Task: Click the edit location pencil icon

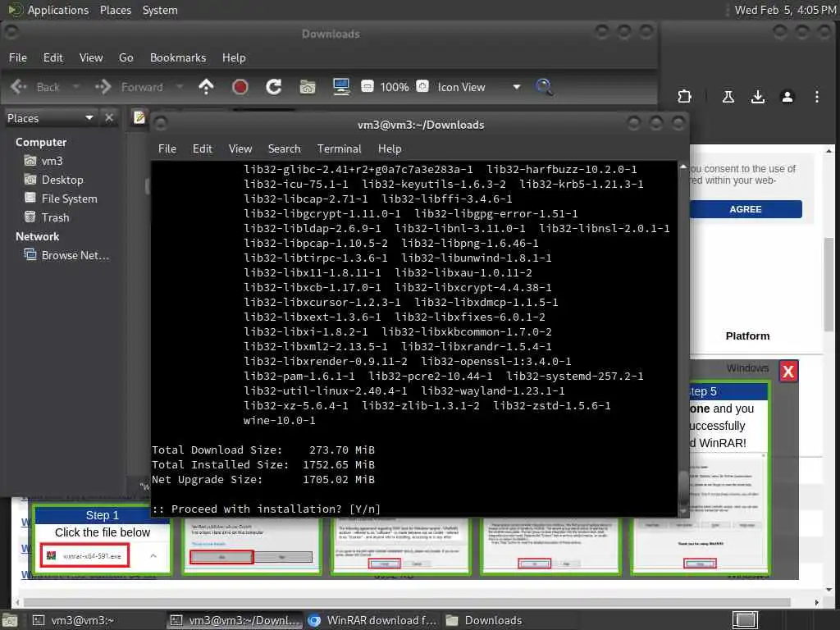Action: coord(139,117)
